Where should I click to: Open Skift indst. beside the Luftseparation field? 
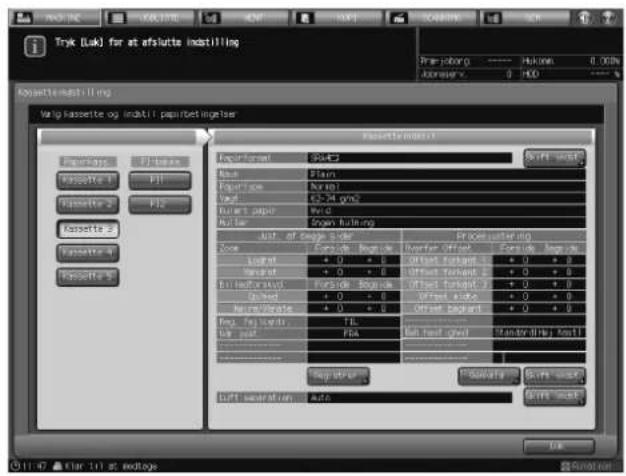click(555, 397)
